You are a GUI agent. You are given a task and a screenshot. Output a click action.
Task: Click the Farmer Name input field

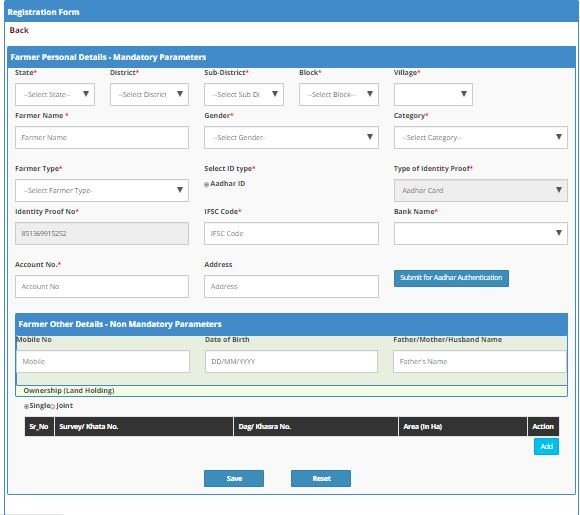point(102,138)
